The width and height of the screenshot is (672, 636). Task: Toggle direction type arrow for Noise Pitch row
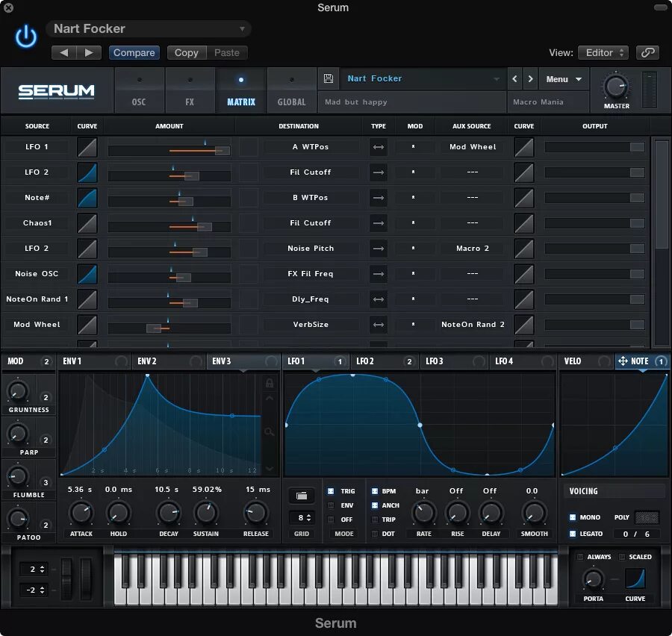tap(379, 249)
